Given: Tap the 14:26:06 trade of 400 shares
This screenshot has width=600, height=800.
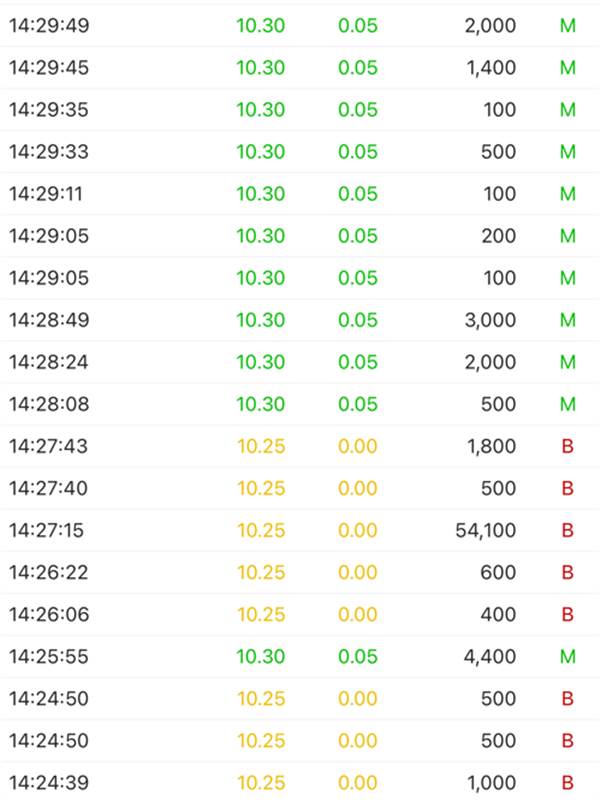Looking at the screenshot, I should click(x=300, y=614).
